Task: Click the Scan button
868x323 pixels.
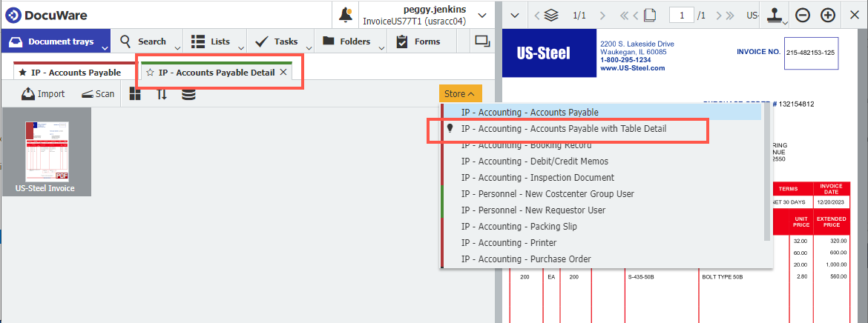Action: [x=97, y=94]
